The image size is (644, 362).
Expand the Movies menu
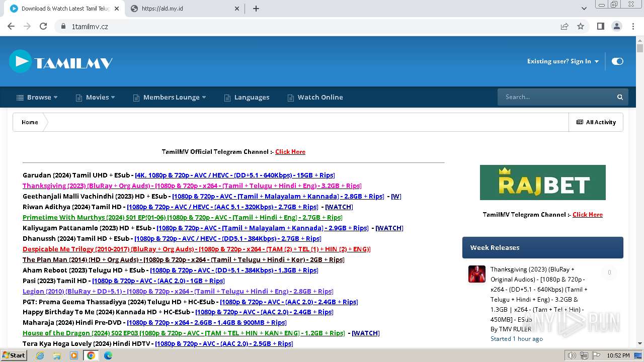tap(96, 97)
